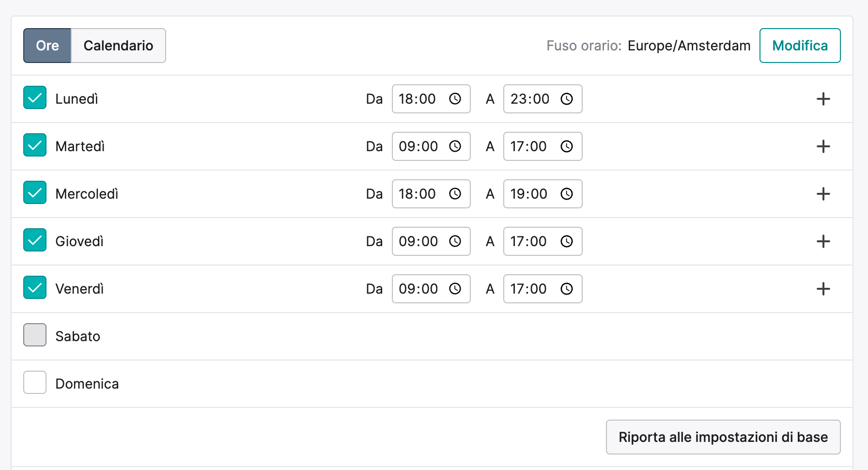Open clock picker for Lunedì end time

tap(566, 99)
